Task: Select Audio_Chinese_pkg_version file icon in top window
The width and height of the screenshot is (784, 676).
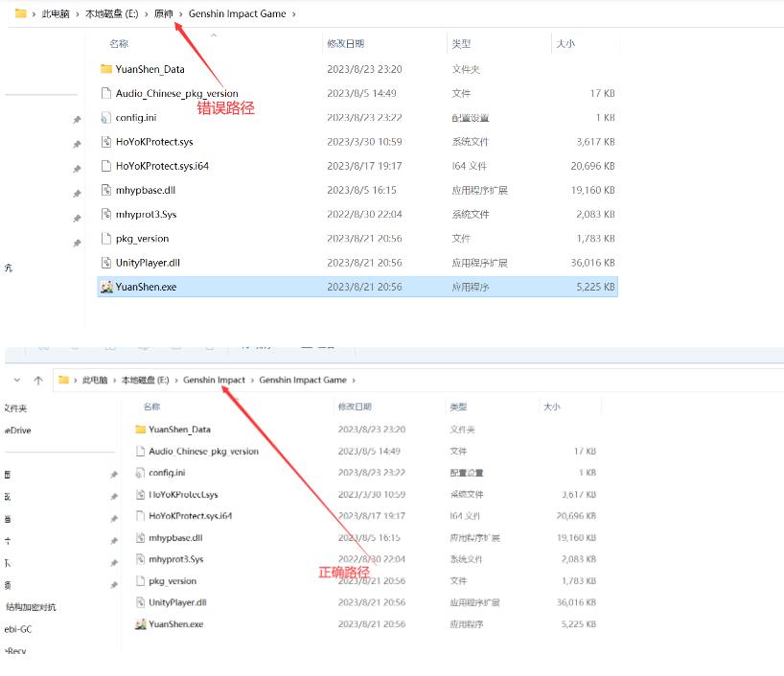Action: point(106,93)
